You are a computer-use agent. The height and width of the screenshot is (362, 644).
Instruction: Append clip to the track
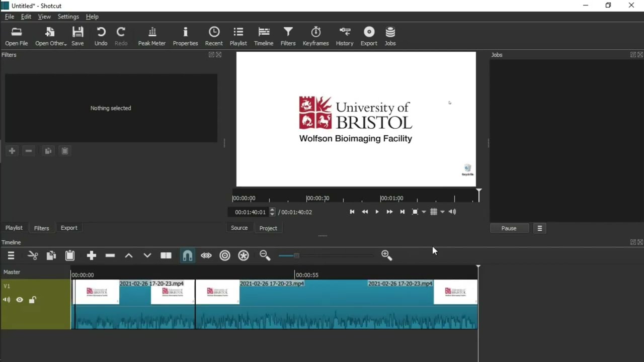click(x=92, y=255)
